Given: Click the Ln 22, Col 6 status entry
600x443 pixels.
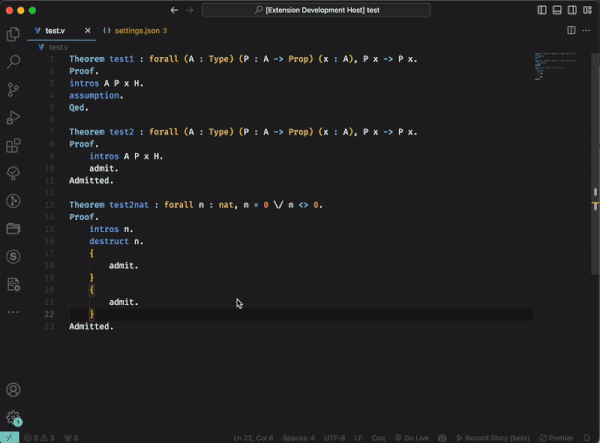Looking at the screenshot, I should (253, 438).
